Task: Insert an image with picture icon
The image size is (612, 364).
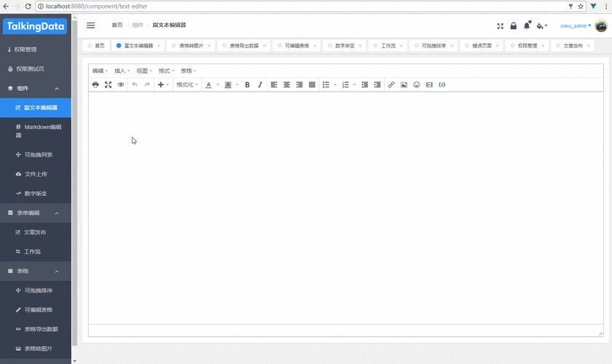Action: 404,84
